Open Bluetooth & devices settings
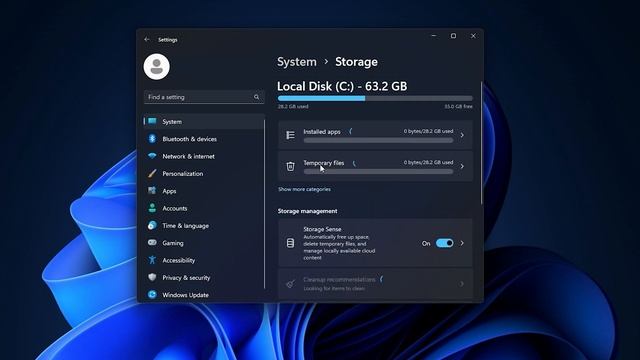640x360 pixels. pos(204,139)
